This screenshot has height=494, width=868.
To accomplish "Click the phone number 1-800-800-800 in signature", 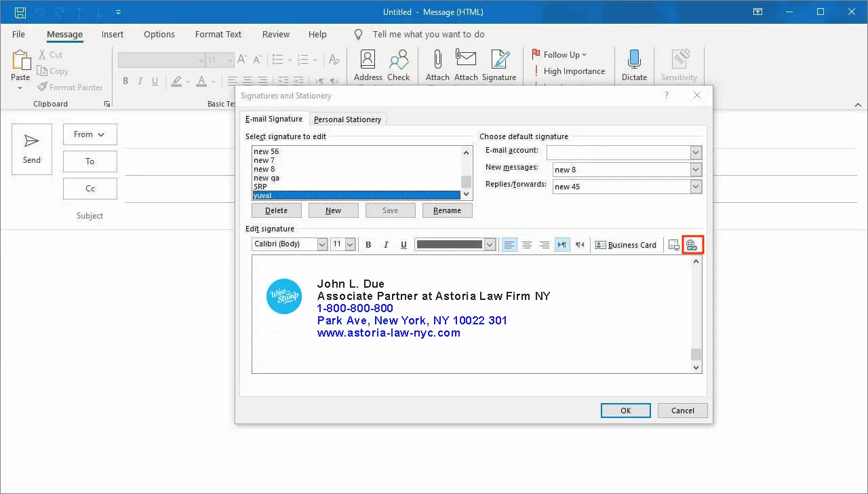I will pyautogui.click(x=355, y=308).
